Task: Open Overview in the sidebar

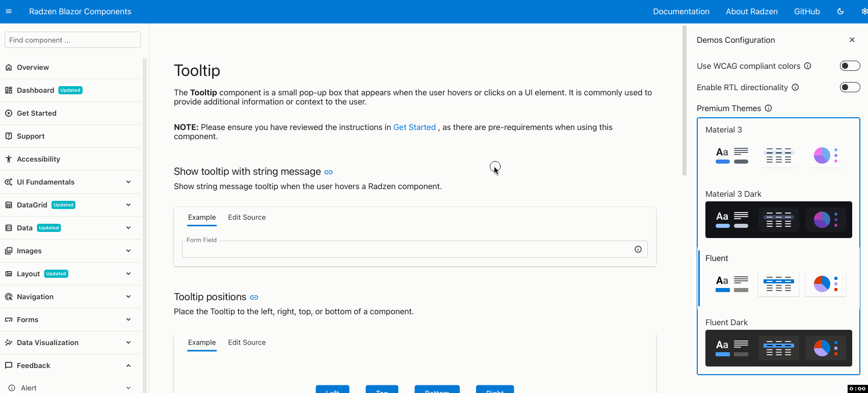Action: pyautogui.click(x=70, y=67)
